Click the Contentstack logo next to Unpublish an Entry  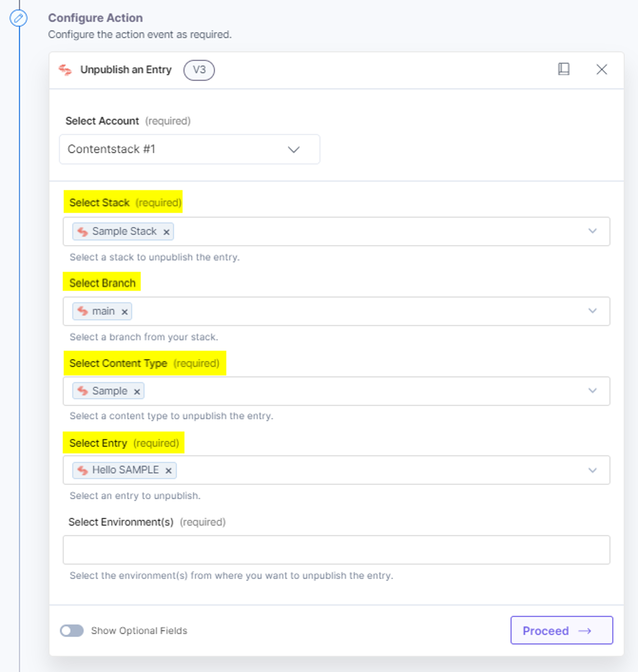65,70
